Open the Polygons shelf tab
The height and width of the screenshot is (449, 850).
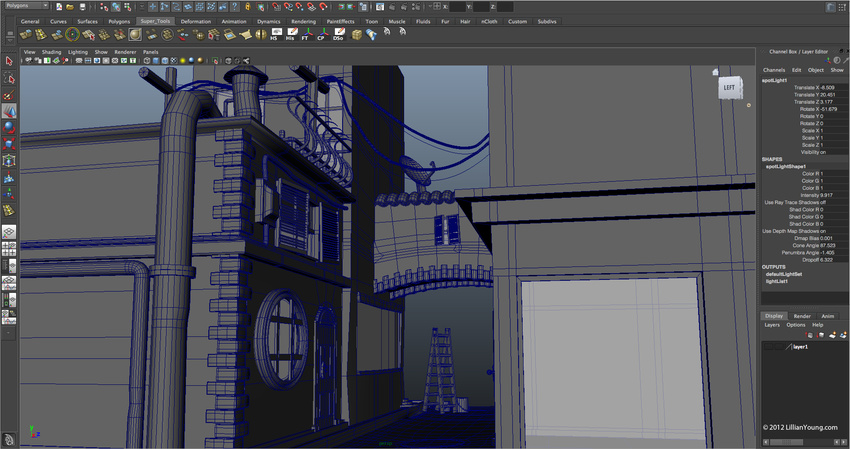coord(119,22)
